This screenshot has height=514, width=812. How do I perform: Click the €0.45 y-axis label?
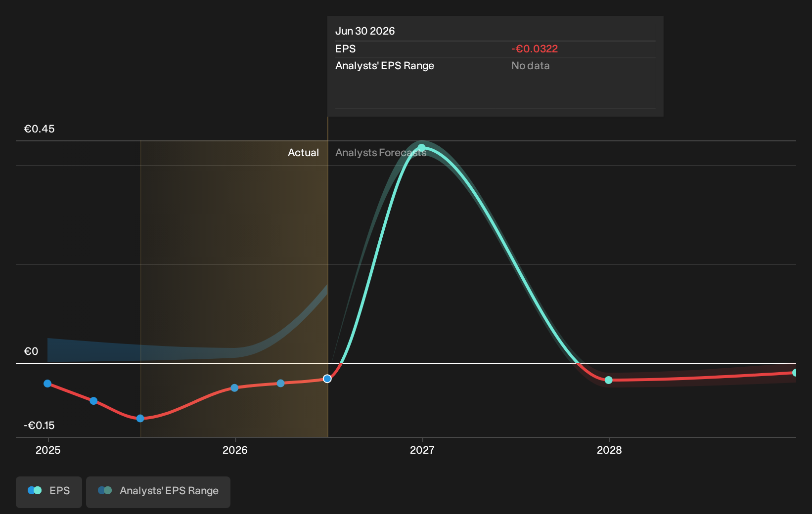(x=40, y=129)
